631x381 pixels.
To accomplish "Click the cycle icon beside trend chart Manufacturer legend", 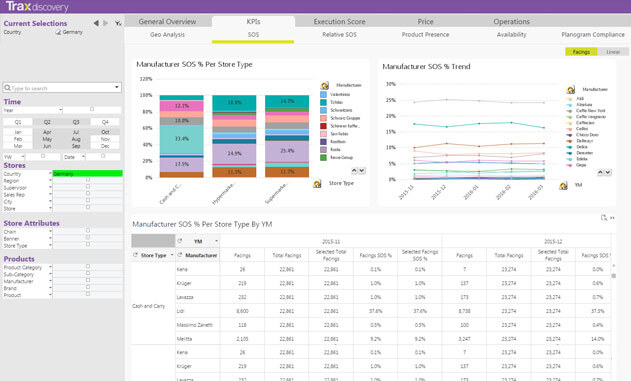I will [x=571, y=90].
